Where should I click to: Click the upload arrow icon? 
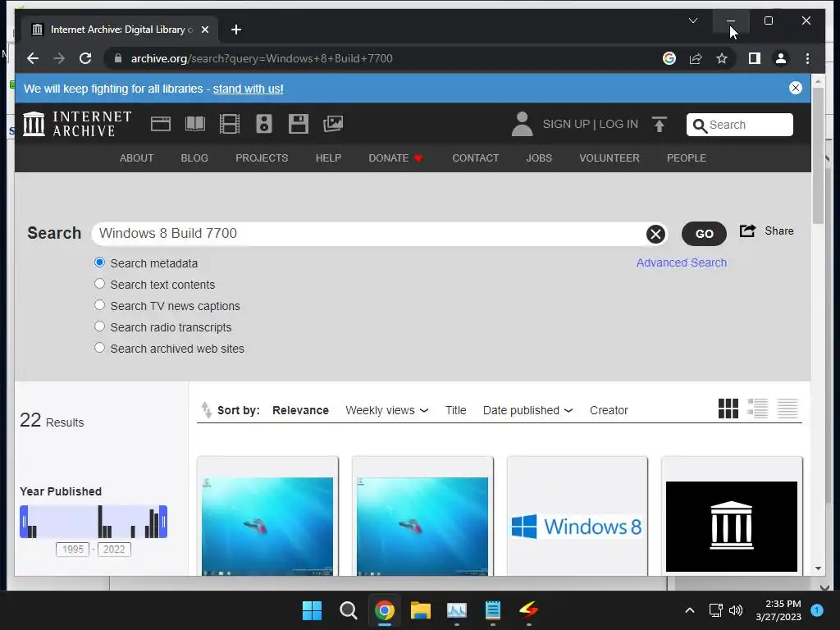pos(659,125)
